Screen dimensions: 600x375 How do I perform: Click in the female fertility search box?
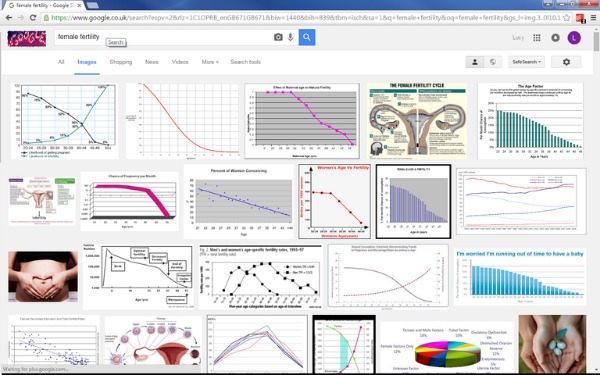point(163,37)
